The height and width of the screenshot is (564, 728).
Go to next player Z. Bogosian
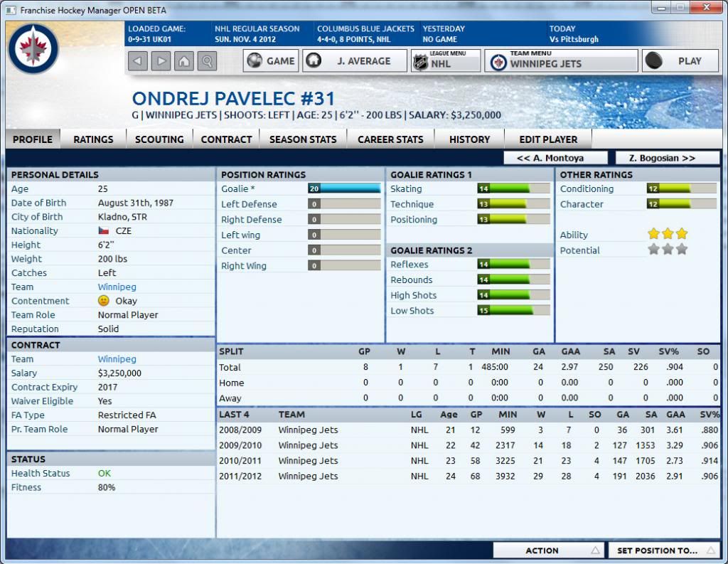point(667,158)
